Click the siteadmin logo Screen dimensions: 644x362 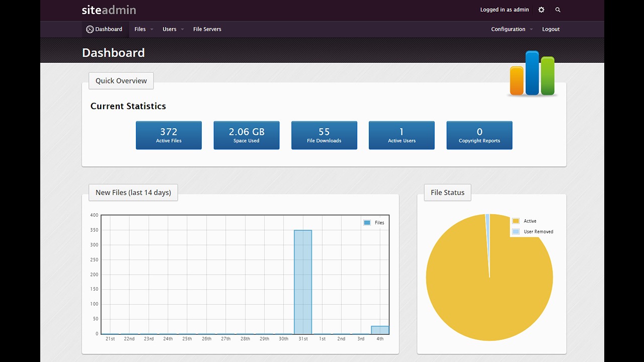(109, 10)
